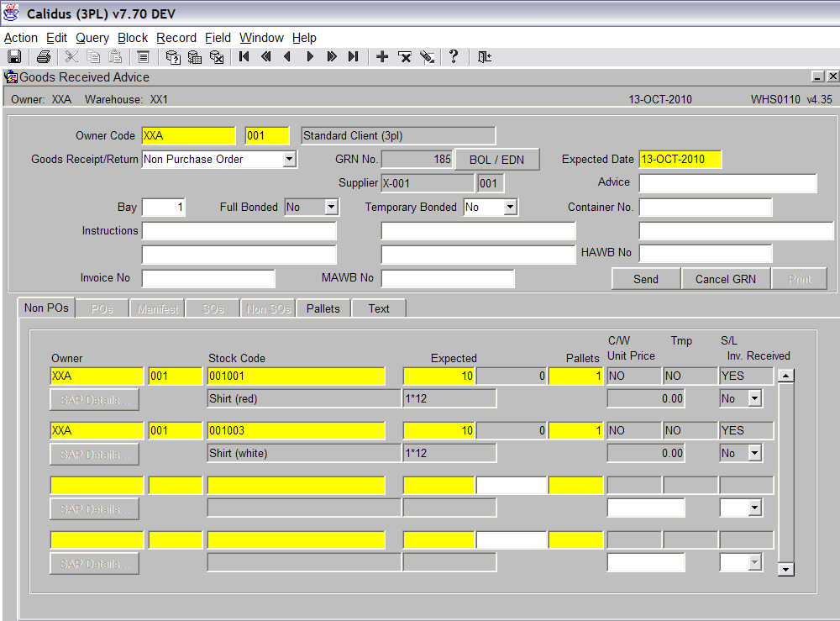
Task: Go to the next record
Action: click(310, 57)
